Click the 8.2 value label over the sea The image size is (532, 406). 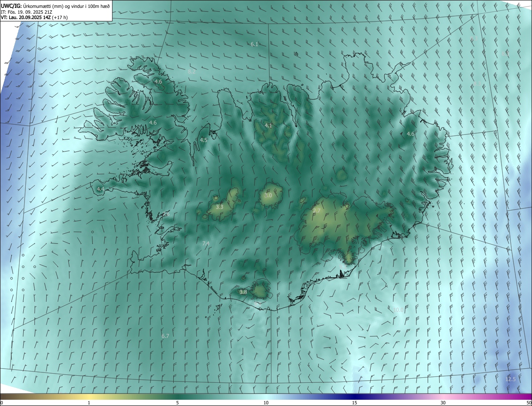coord(192,72)
